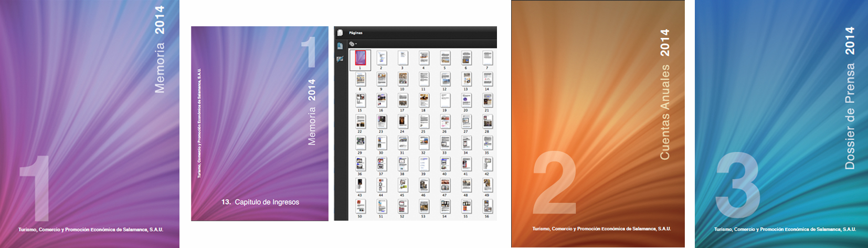Select the page 47 thumbnail
This screenshot has width=868, height=248.
coord(445,184)
